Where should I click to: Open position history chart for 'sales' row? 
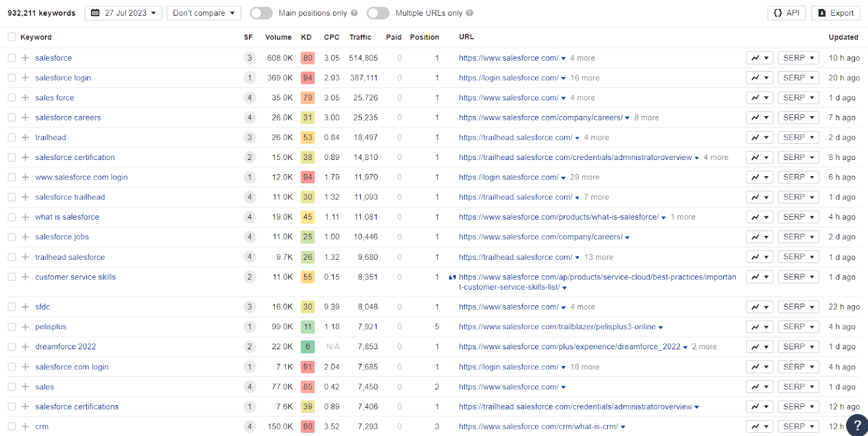(759, 387)
